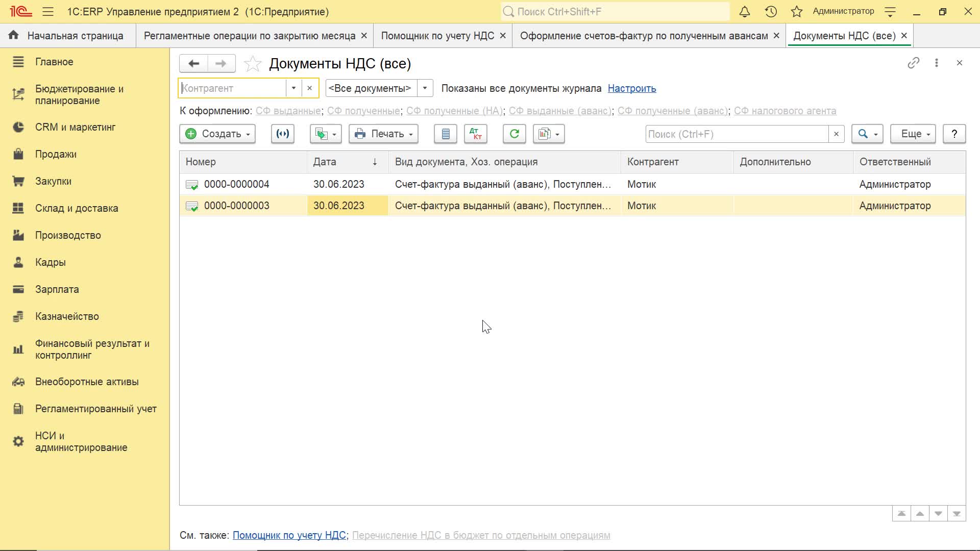Navigate back with left arrow button
Viewport: 980px width, 551px height.
tap(193, 63)
